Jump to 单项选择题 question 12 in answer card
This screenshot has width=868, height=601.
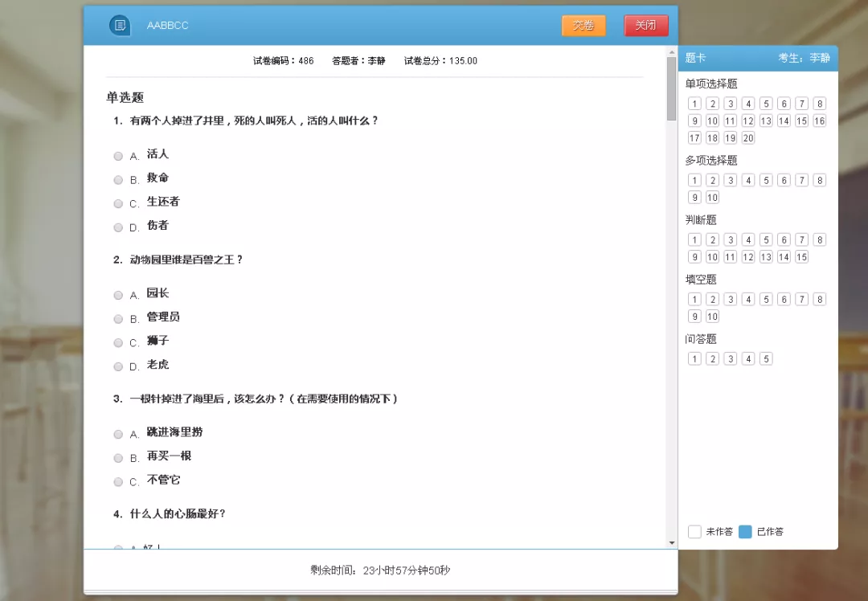click(748, 121)
